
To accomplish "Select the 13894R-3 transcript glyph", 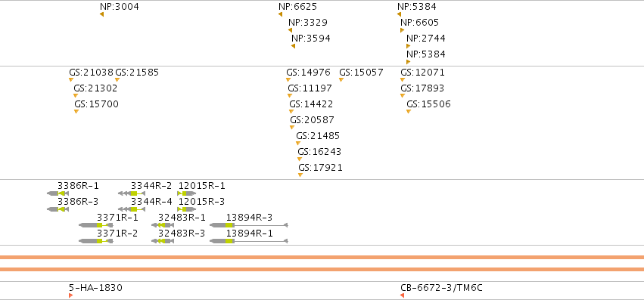I will pos(249,225).
